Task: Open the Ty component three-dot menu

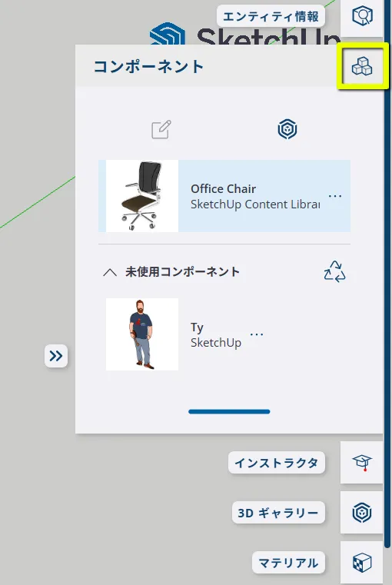Action: [257, 334]
